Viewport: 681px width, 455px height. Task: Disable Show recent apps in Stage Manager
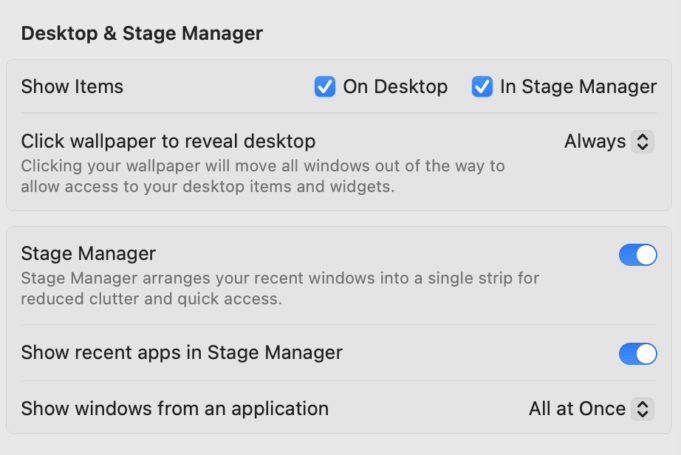(x=638, y=353)
